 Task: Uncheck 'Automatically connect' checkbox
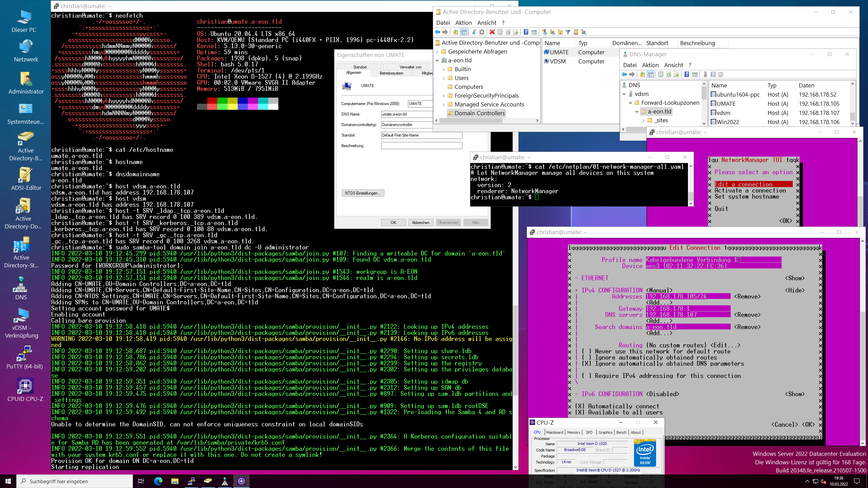coord(617,406)
